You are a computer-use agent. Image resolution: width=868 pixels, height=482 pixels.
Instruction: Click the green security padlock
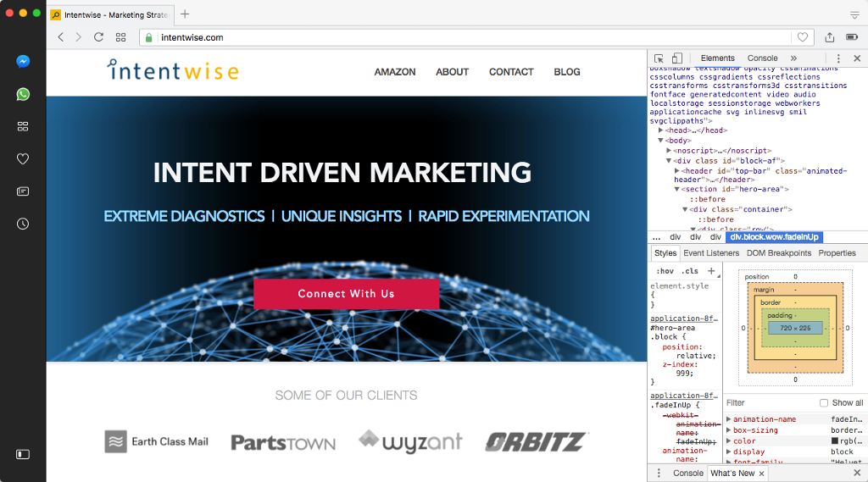149,37
